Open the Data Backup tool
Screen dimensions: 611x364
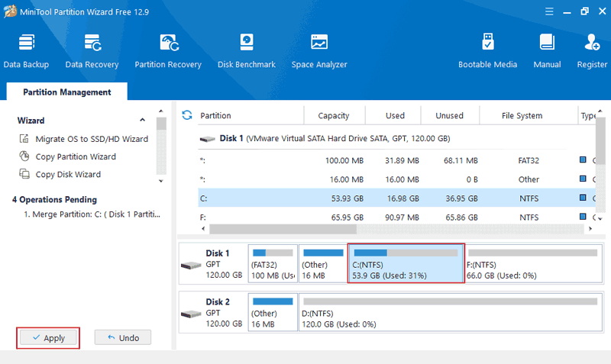pos(26,50)
